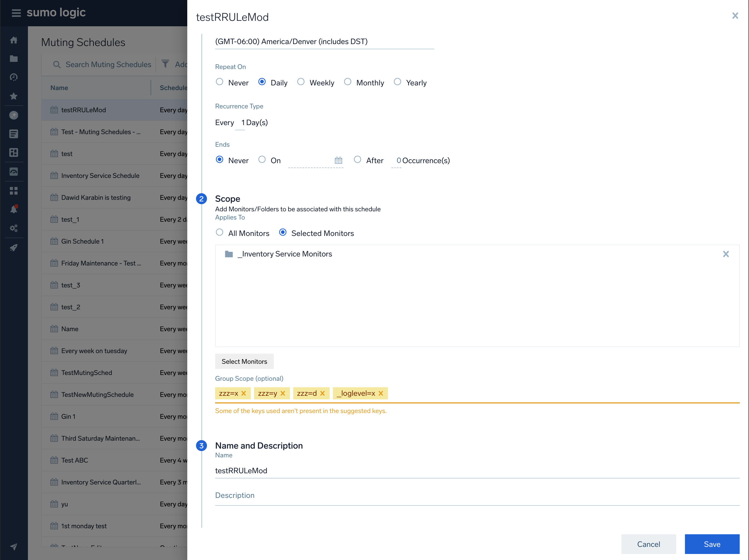
Task: Remove the zzz=y group scope tag
Action: (283, 393)
